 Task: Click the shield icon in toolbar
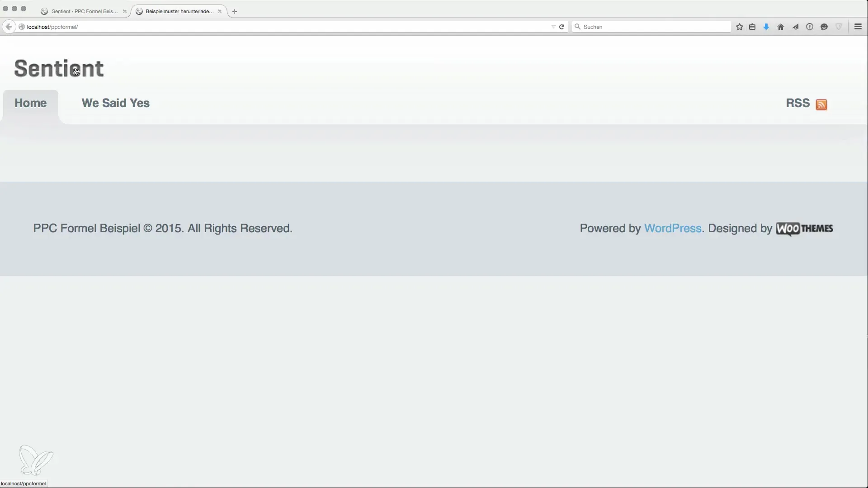[x=839, y=27]
